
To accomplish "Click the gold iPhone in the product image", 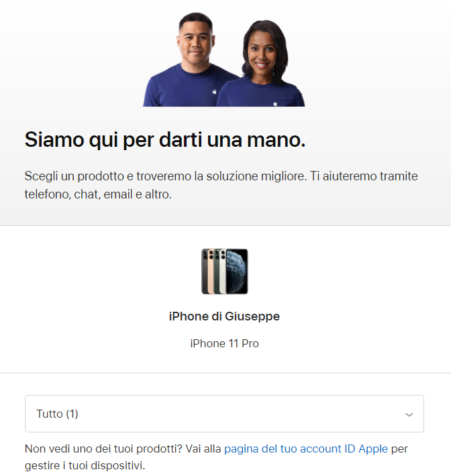I will pos(211,272).
